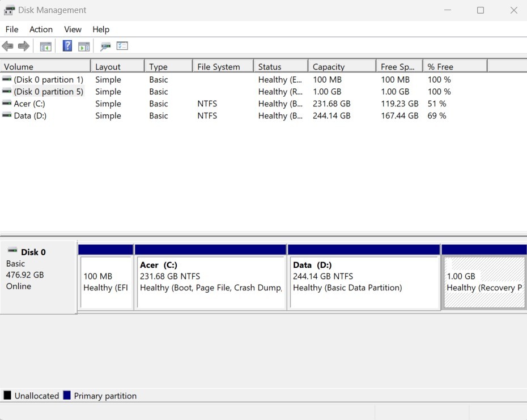Screen dimensions: 527x420
Task: Click drive icon beside Data (D:) row
Action: (7, 115)
